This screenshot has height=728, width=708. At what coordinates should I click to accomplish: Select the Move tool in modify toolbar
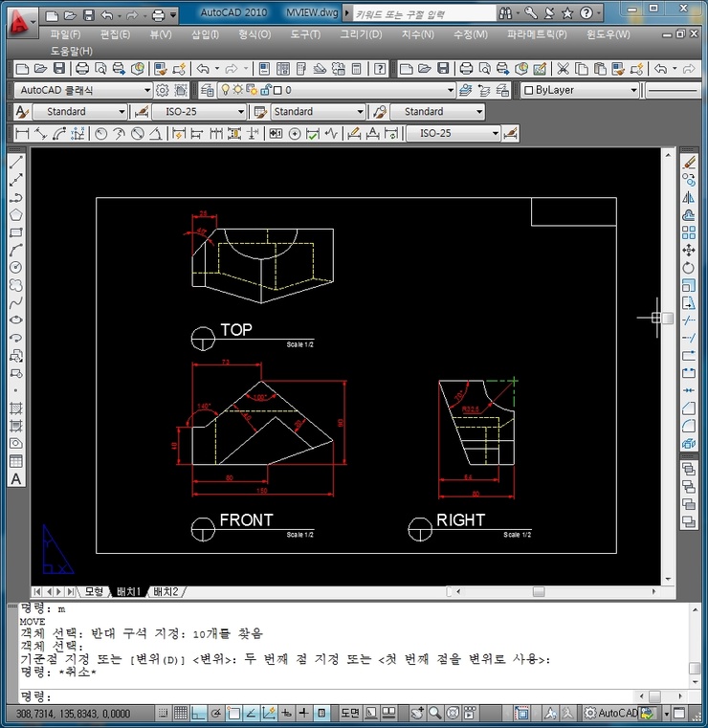point(689,250)
